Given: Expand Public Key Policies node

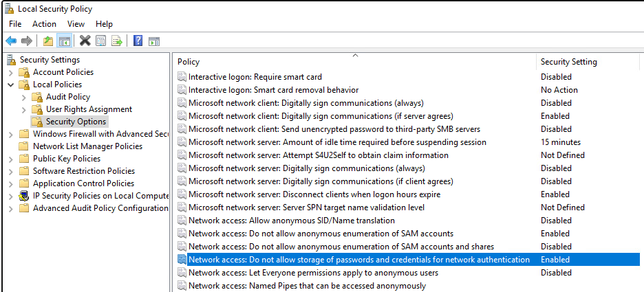Looking at the screenshot, I should [x=10, y=159].
